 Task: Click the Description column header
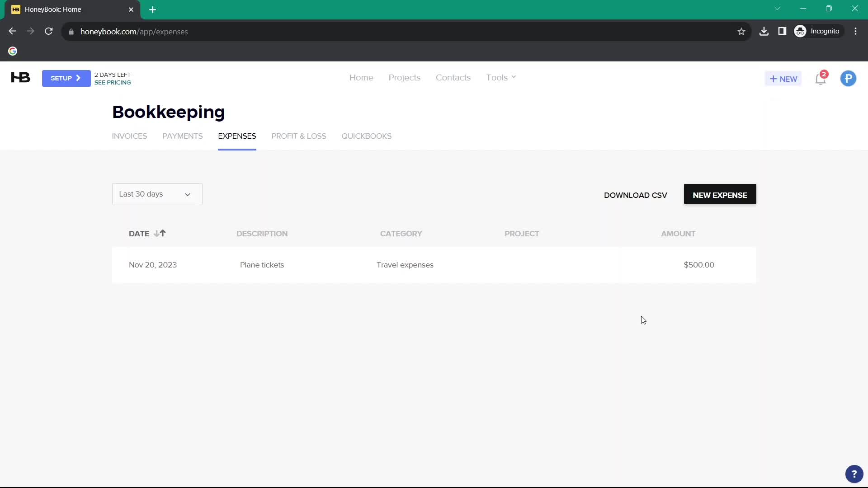click(x=262, y=234)
